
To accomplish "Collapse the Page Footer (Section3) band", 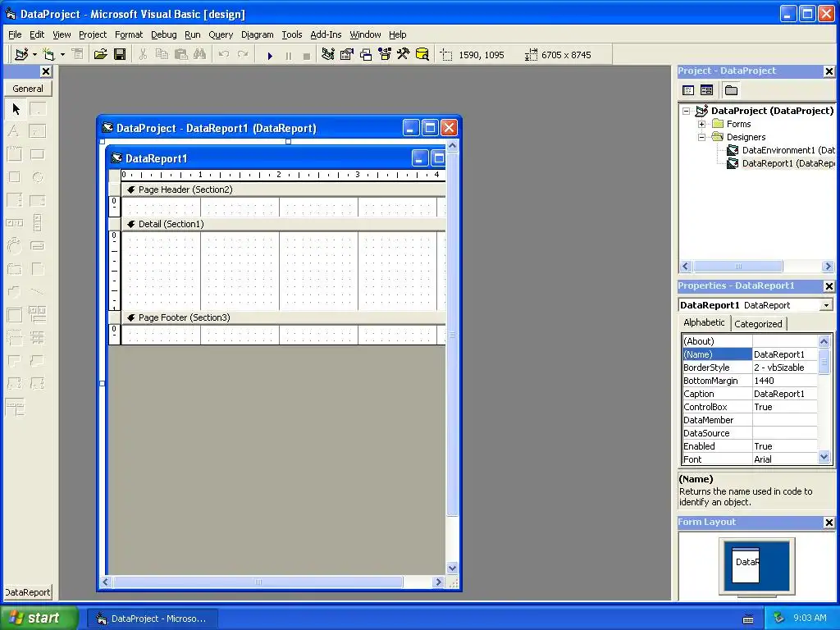I will tap(130, 317).
